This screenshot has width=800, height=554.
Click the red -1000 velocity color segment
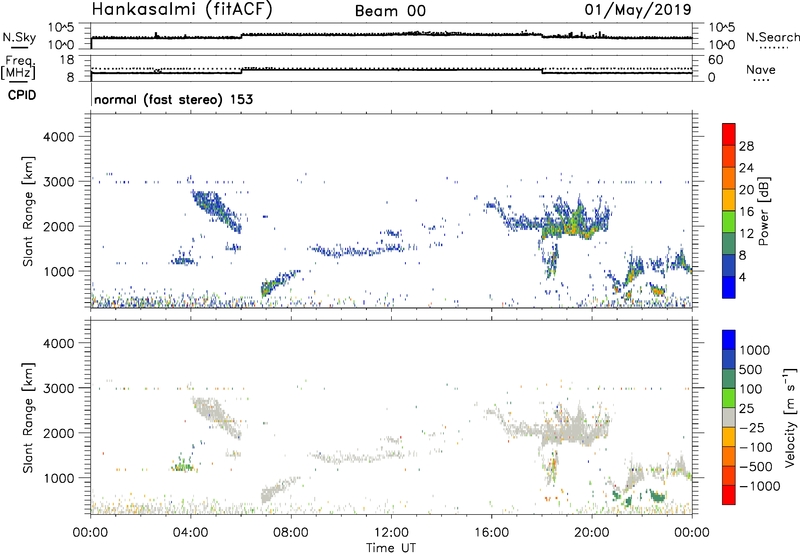click(x=729, y=495)
